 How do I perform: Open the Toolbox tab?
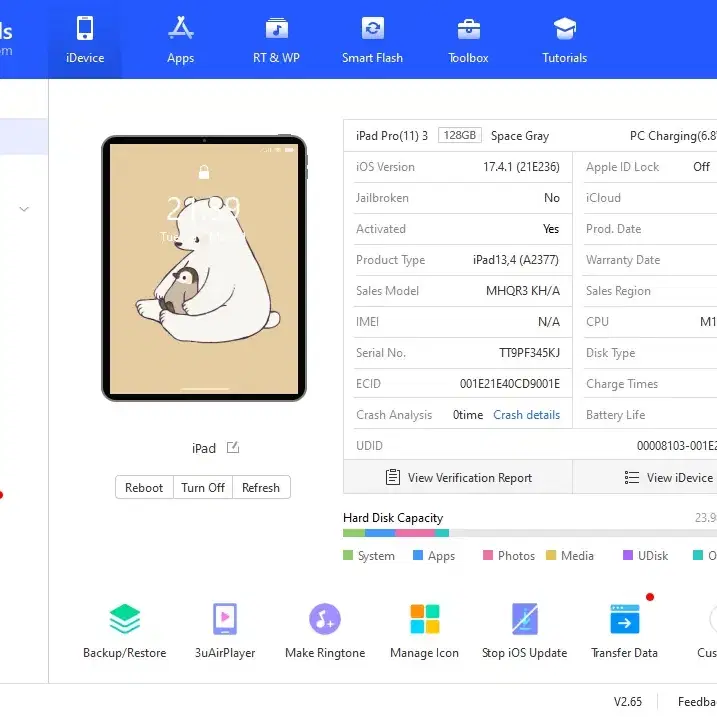468,39
